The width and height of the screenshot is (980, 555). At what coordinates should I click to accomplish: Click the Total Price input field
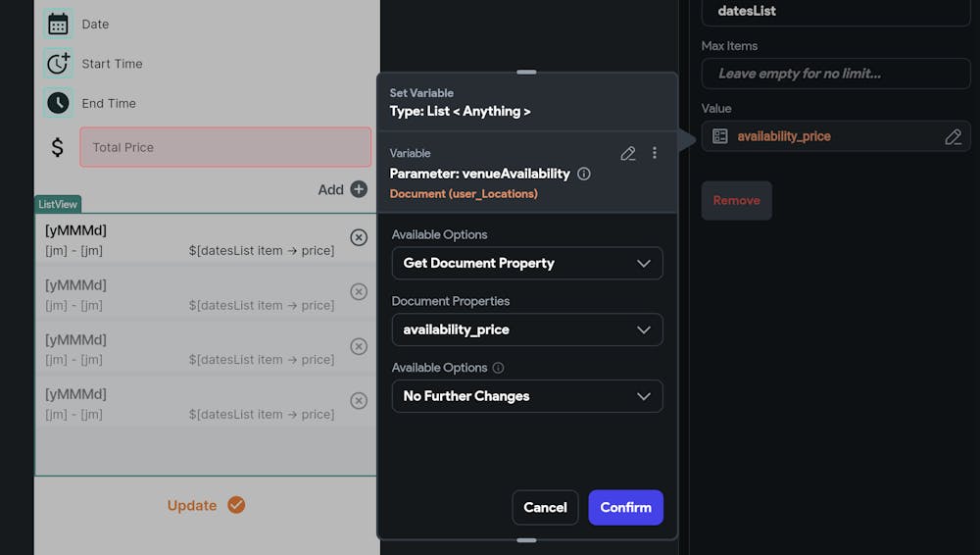coord(225,147)
